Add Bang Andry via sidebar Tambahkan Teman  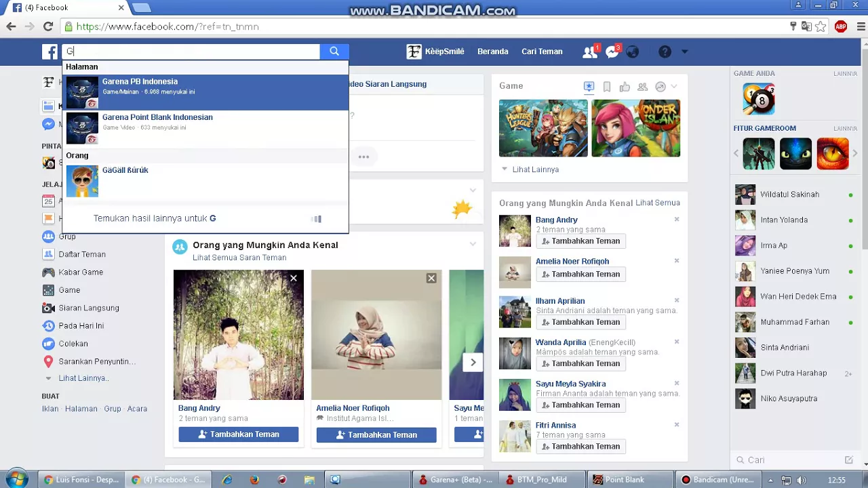click(x=580, y=241)
